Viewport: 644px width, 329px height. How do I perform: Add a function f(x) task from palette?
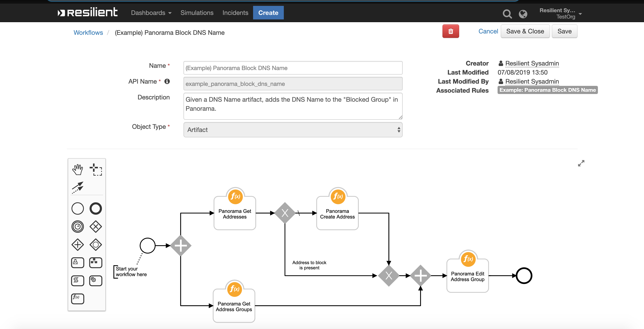(78, 298)
